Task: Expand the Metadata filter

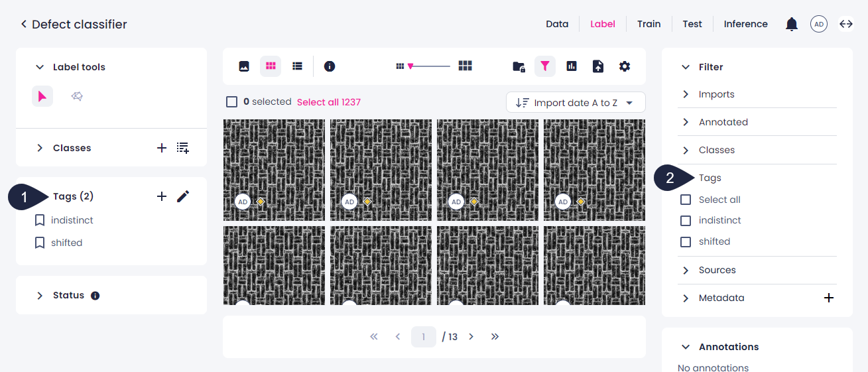Action: click(x=686, y=298)
